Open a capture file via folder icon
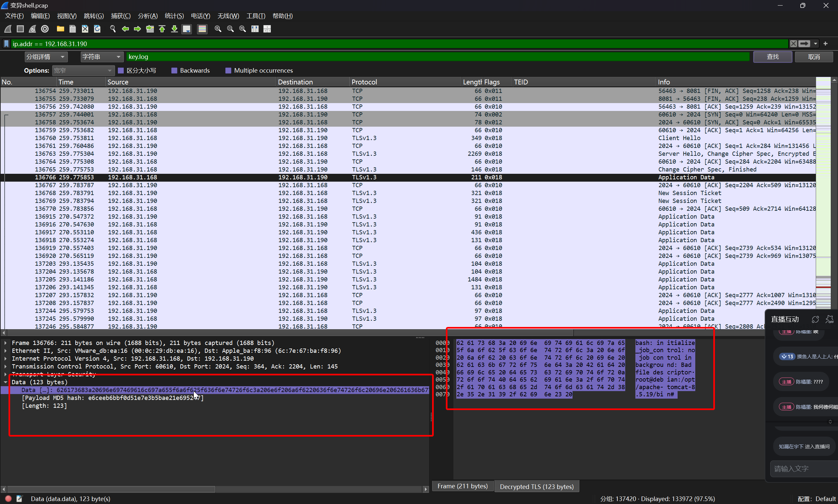Screen dimensions: 838x504 (61, 29)
